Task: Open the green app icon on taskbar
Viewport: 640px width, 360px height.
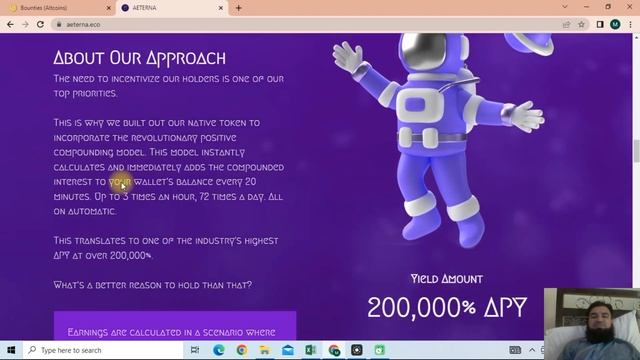Action: [380, 350]
